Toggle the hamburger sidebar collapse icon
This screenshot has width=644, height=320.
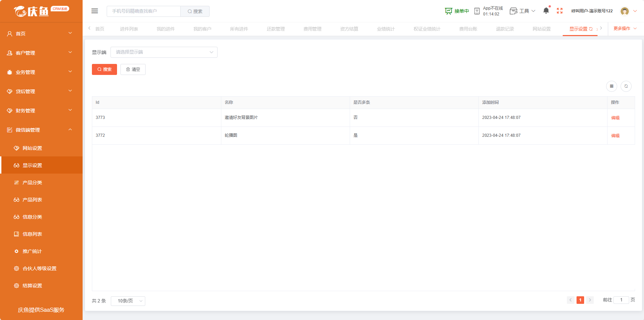(95, 11)
